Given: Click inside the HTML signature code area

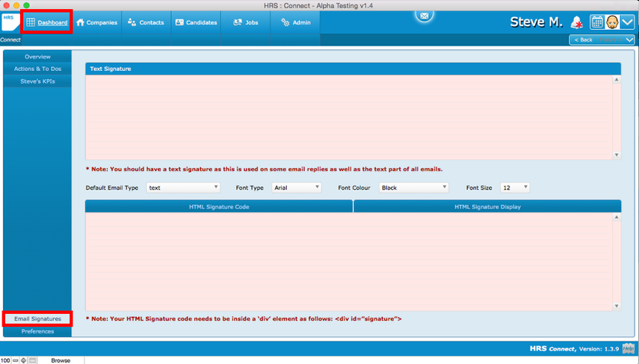Looking at the screenshot, I should tap(349, 262).
